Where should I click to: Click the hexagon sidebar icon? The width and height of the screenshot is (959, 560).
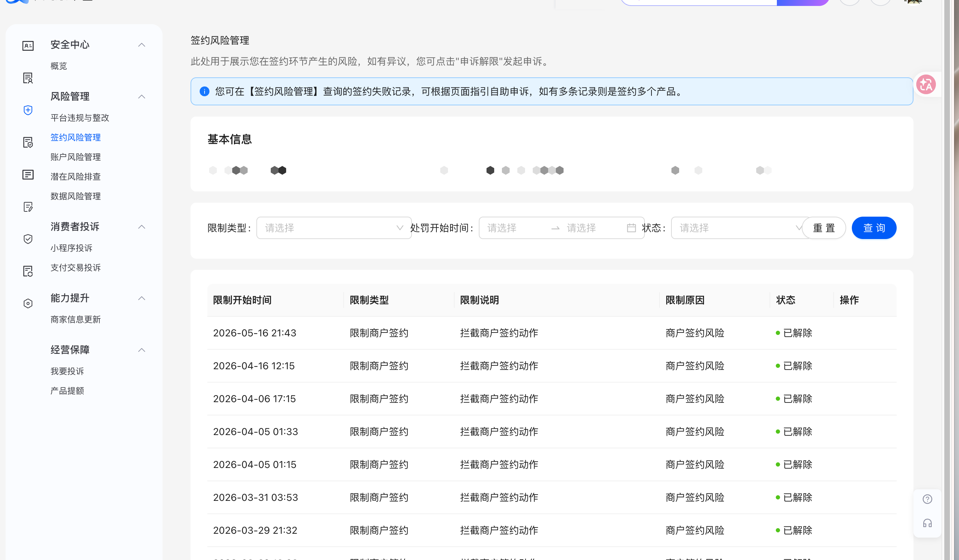pyautogui.click(x=28, y=303)
